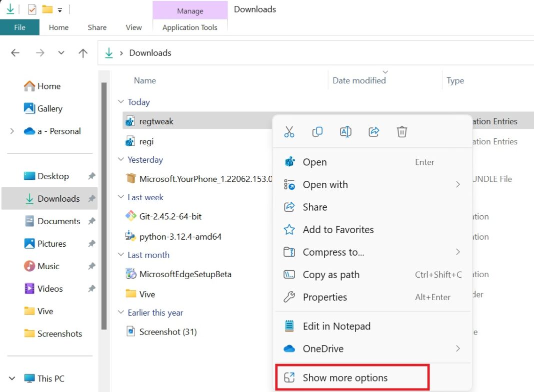Screen dimensions: 534x392
Task: Open the recent locations dropdown arrow
Action: point(61,53)
